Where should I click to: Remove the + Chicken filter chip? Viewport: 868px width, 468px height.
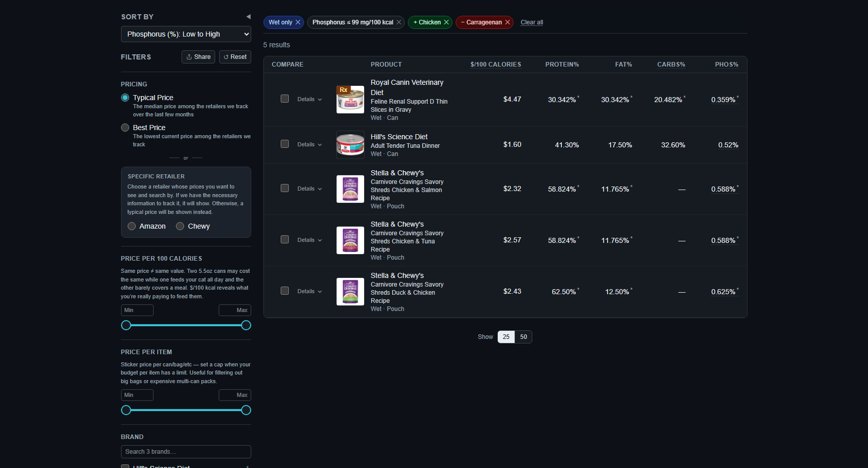pyautogui.click(x=446, y=22)
